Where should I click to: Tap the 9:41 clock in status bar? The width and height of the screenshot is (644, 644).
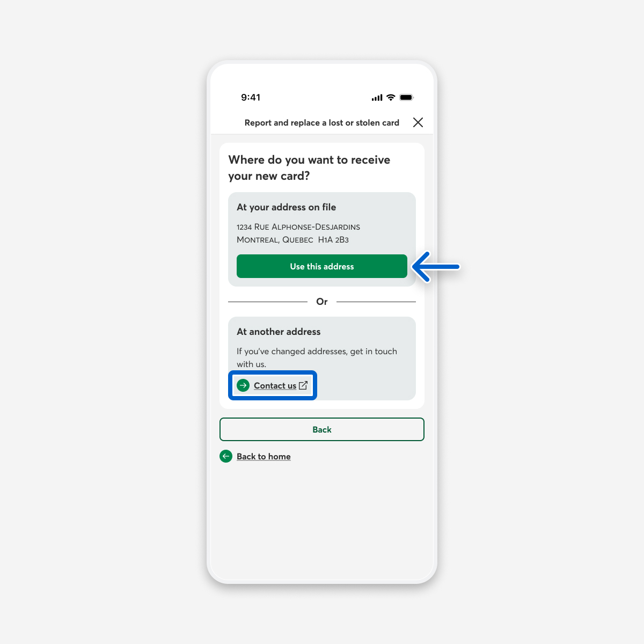[251, 97]
